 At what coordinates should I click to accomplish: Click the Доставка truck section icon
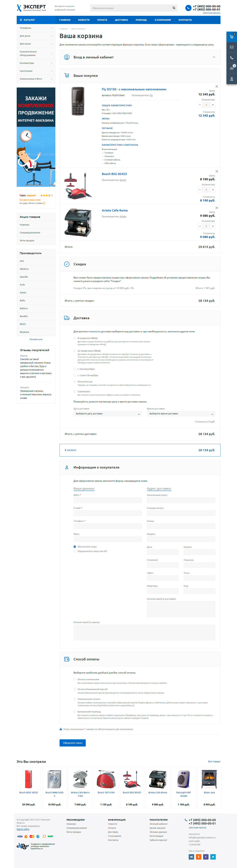pos(67,318)
